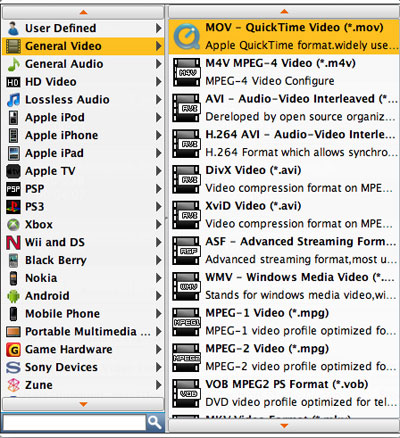Click the Game Hardware G icon
This screenshot has width=400, height=438.
[13, 350]
